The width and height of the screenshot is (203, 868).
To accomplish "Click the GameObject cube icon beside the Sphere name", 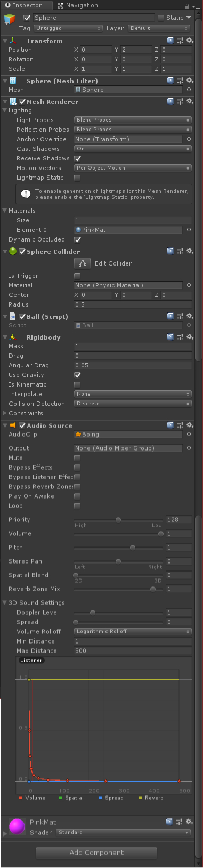I will point(10,20).
